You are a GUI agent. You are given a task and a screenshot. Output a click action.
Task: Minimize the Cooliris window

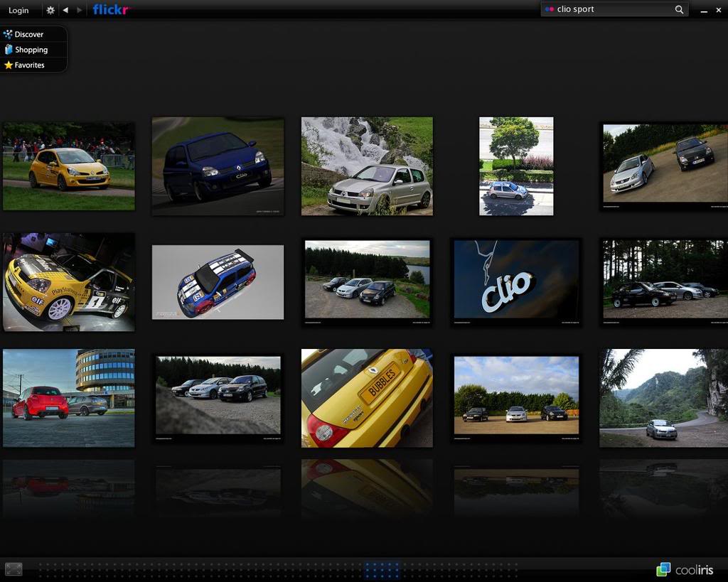[x=704, y=10]
